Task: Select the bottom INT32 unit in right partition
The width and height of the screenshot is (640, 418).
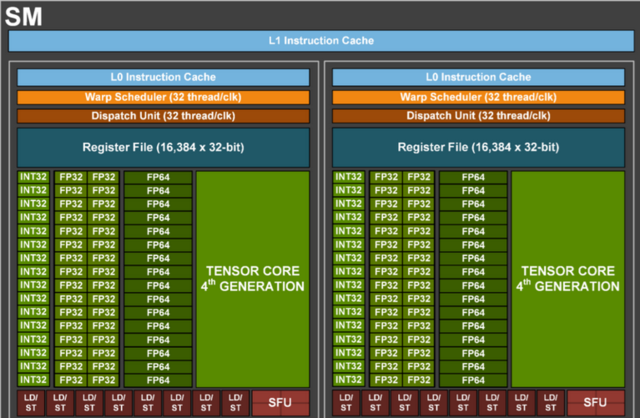Action: tap(349, 380)
